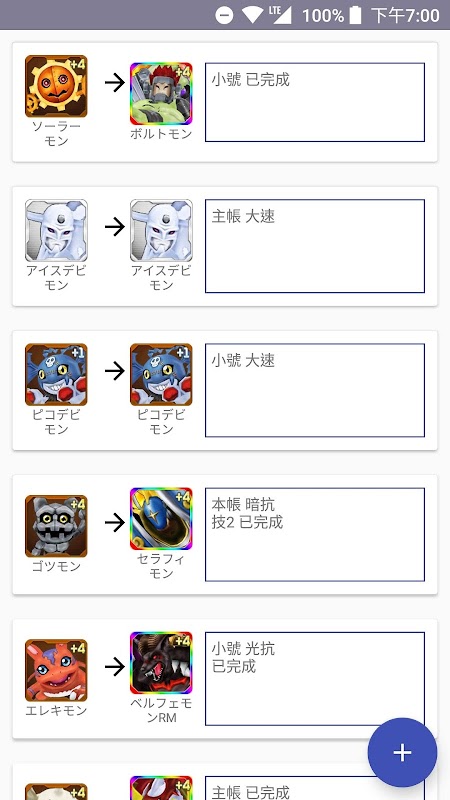Tap the do-not-disturb status bar icon
Screen dimensions: 450x800
[x=224, y=15]
